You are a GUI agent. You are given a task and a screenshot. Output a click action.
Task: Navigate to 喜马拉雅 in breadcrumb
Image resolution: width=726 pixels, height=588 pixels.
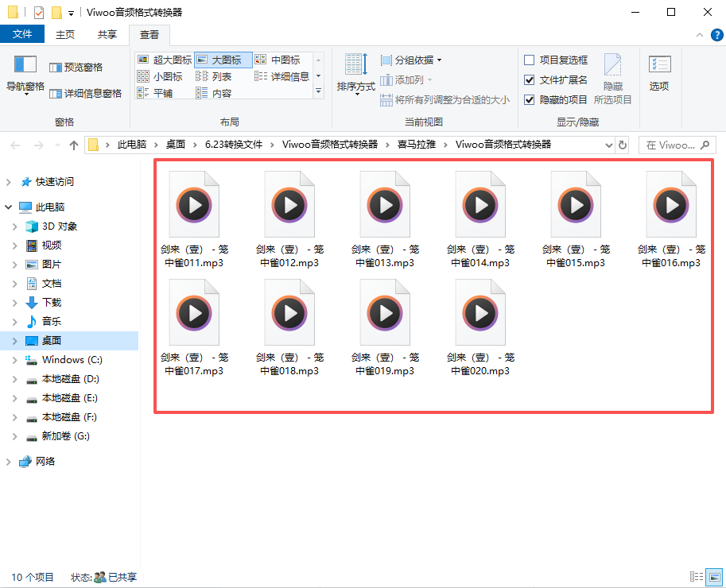pyautogui.click(x=416, y=145)
